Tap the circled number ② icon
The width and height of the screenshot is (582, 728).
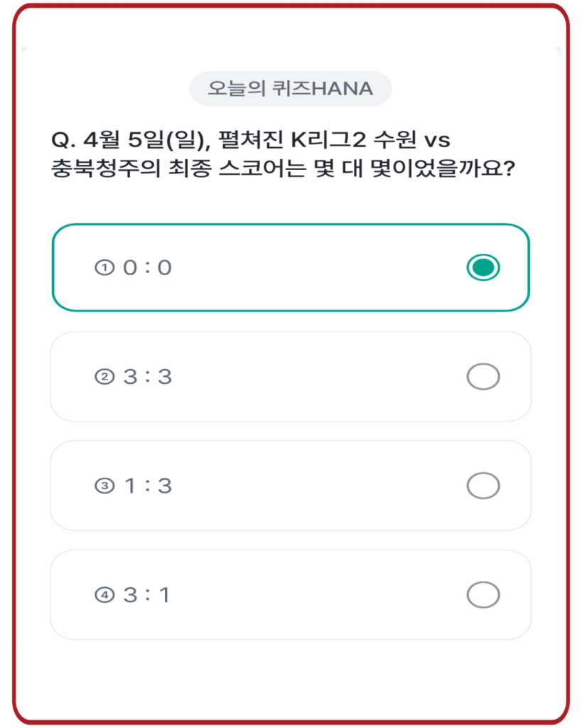click(x=104, y=377)
